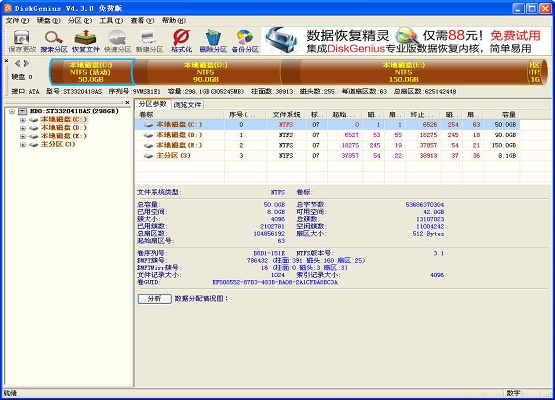Click the DiskGenius title bar icon
The height and width of the screenshot is (400, 555).
point(8,8)
